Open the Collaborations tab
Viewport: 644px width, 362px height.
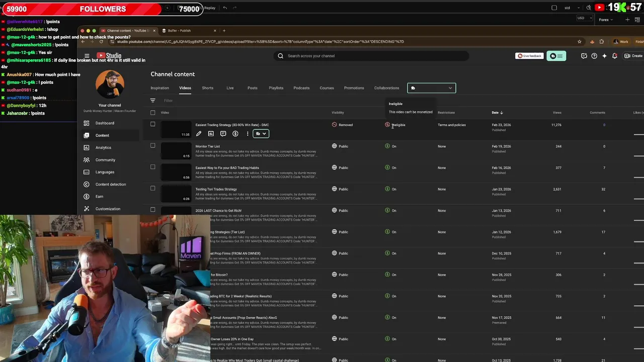tap(386, 88)
